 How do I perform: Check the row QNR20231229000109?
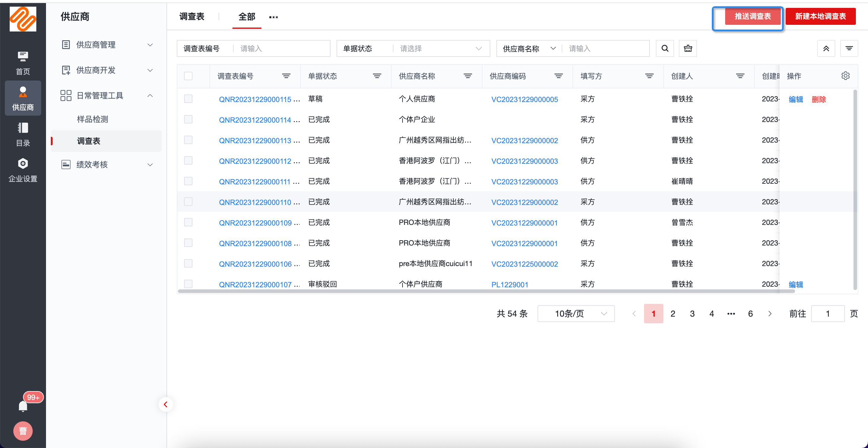[188, 222]
